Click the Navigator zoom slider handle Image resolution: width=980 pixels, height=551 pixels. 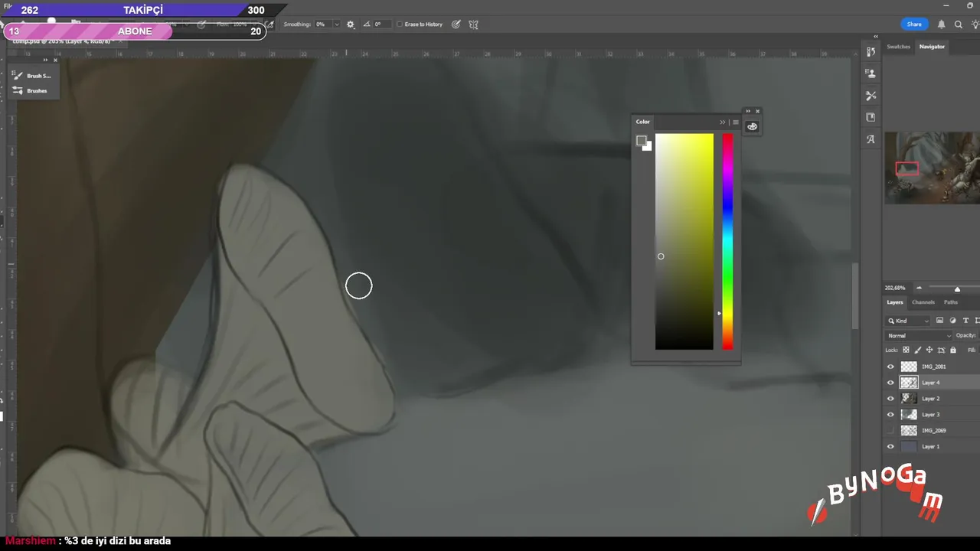pos(957,289)
